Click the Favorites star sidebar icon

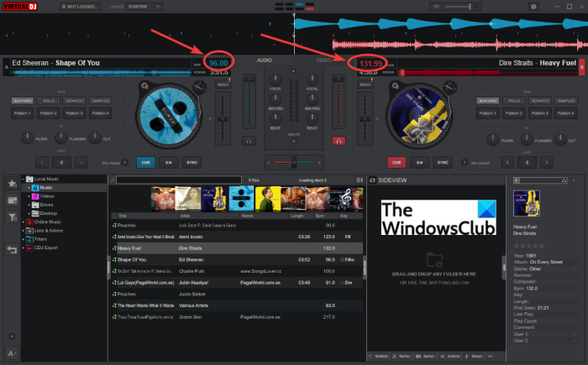click(12, 184)
